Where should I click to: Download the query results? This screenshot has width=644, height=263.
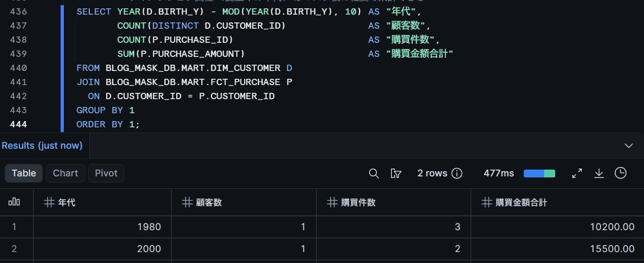click(x=599, y=173)
